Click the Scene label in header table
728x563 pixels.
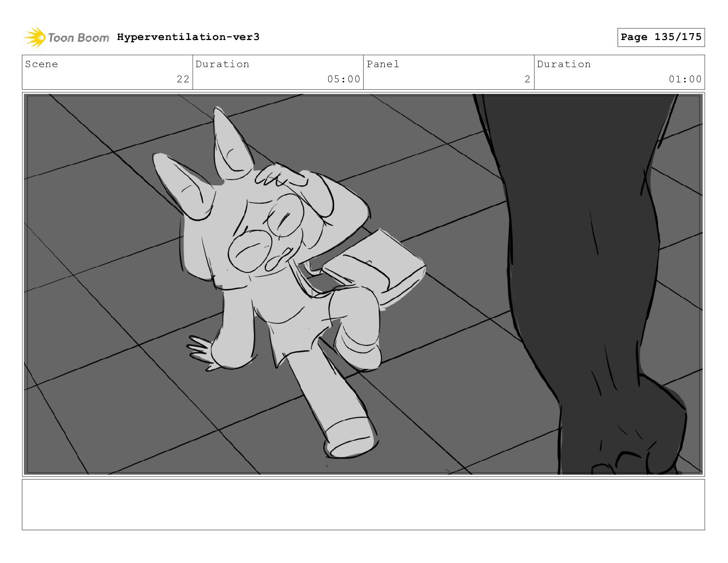pyautogui.click(x=41, y=64)
